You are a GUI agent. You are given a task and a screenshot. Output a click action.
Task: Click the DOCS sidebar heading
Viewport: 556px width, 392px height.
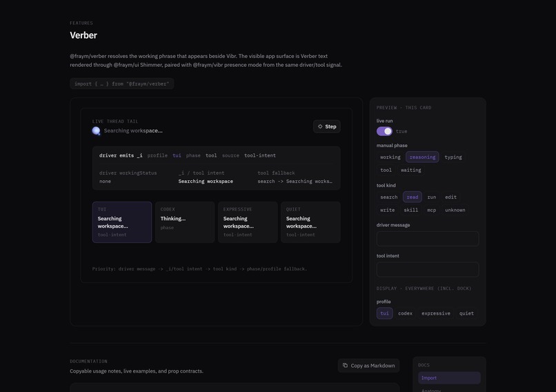click(x=424, y=365)
